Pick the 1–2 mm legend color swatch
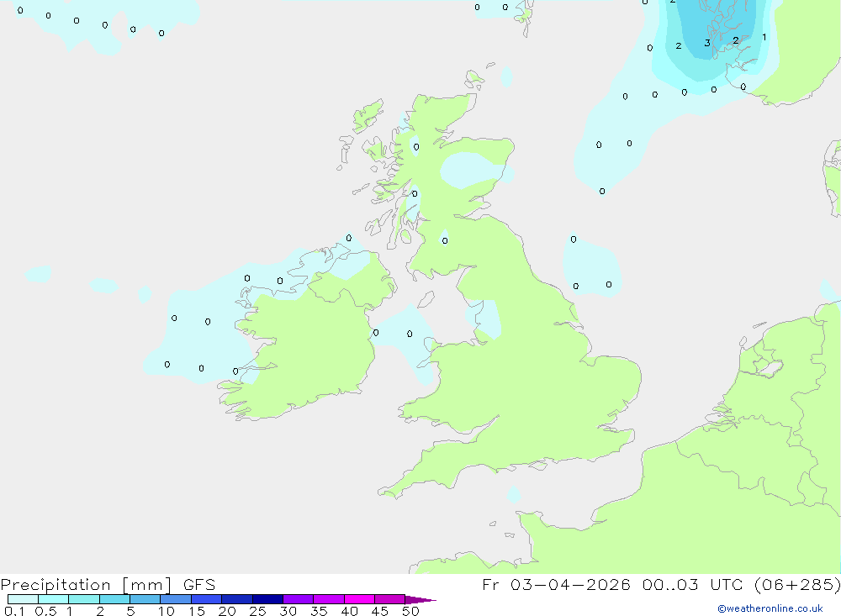Screen dimensions: 841x616 click(84, 599)
